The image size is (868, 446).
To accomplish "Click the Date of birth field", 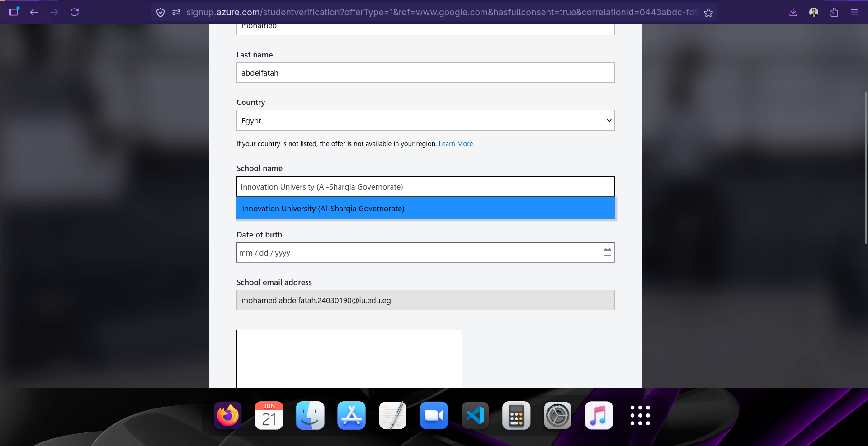I will pyautogui.click(x=425, y=252).
